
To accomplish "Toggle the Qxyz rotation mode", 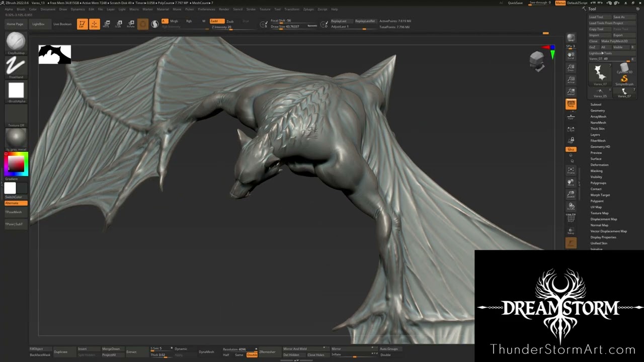I will tap(571, 149).
